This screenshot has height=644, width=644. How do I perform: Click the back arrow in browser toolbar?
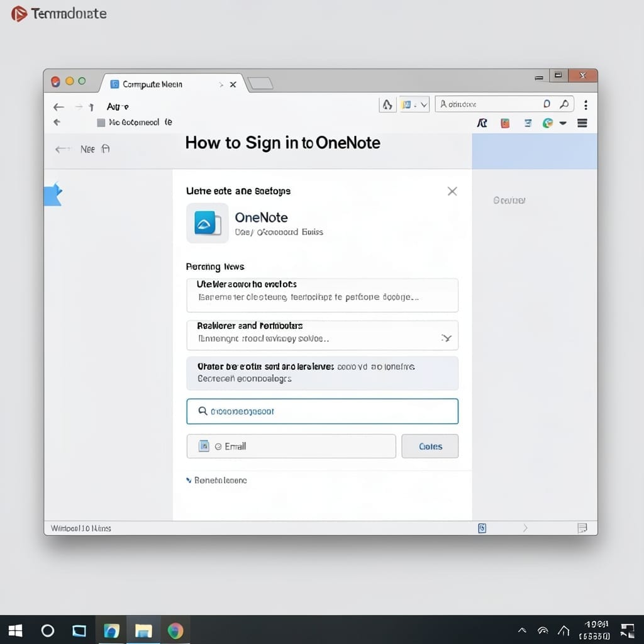pyautogui.click(x=58, y=107)
